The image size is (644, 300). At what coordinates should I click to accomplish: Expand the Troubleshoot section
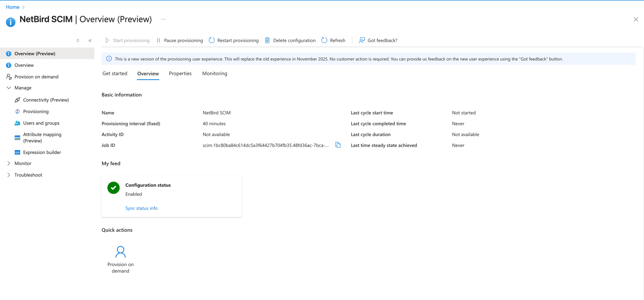coord(9,175)
